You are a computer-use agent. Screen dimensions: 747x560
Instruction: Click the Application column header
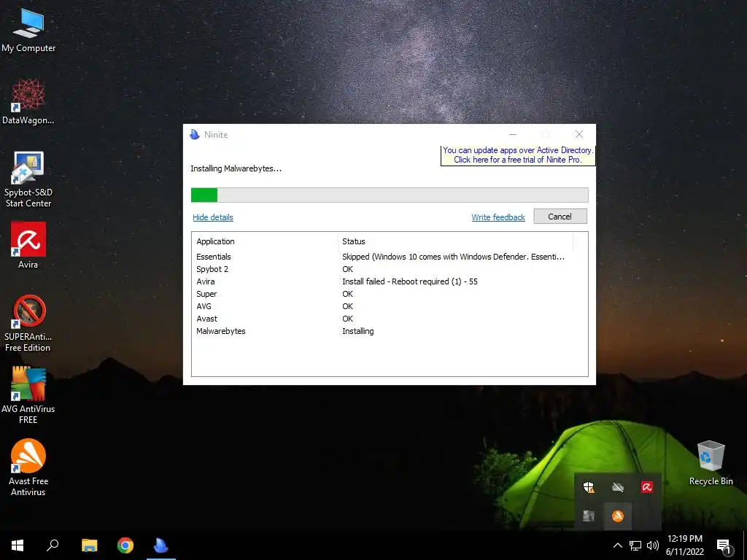click(x=265, y=241)
